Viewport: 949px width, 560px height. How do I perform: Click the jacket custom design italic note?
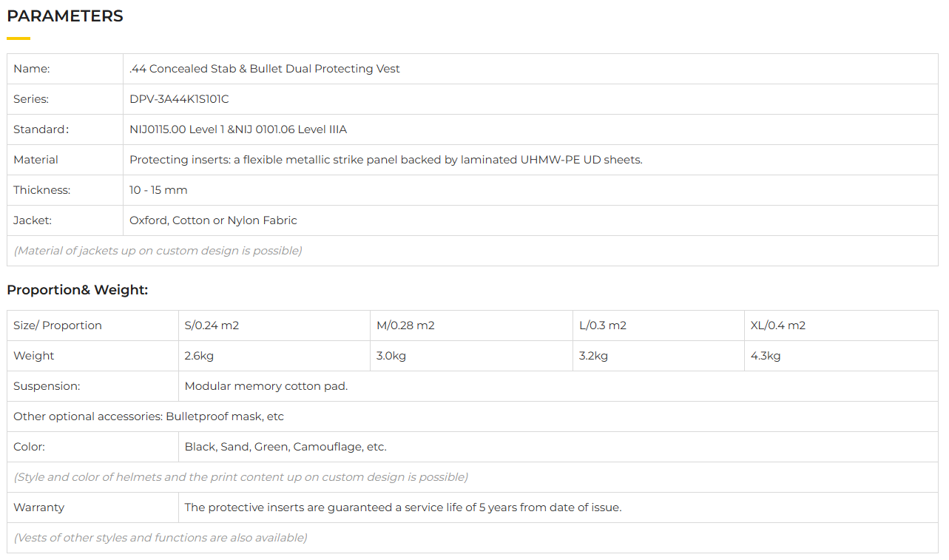tap(158, 251)
